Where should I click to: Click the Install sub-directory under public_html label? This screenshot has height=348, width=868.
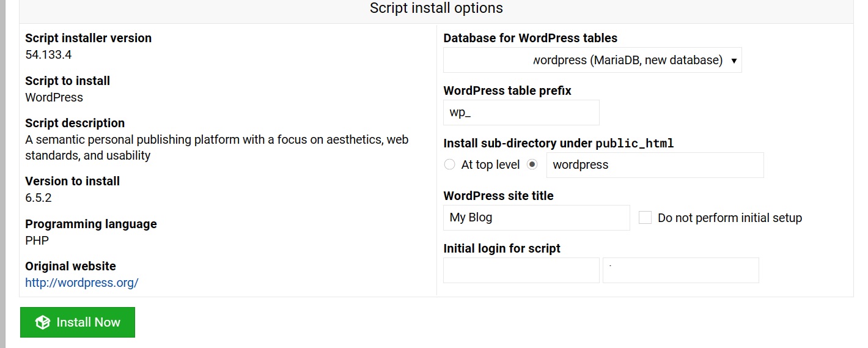pos(559,143)
